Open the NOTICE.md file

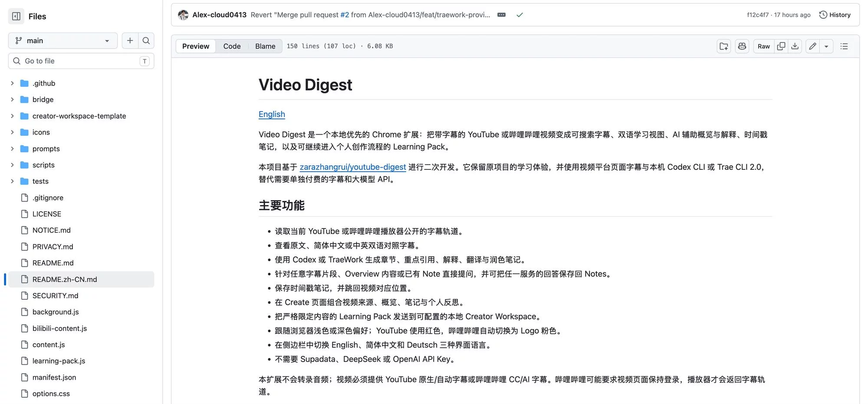coord(51,230)
